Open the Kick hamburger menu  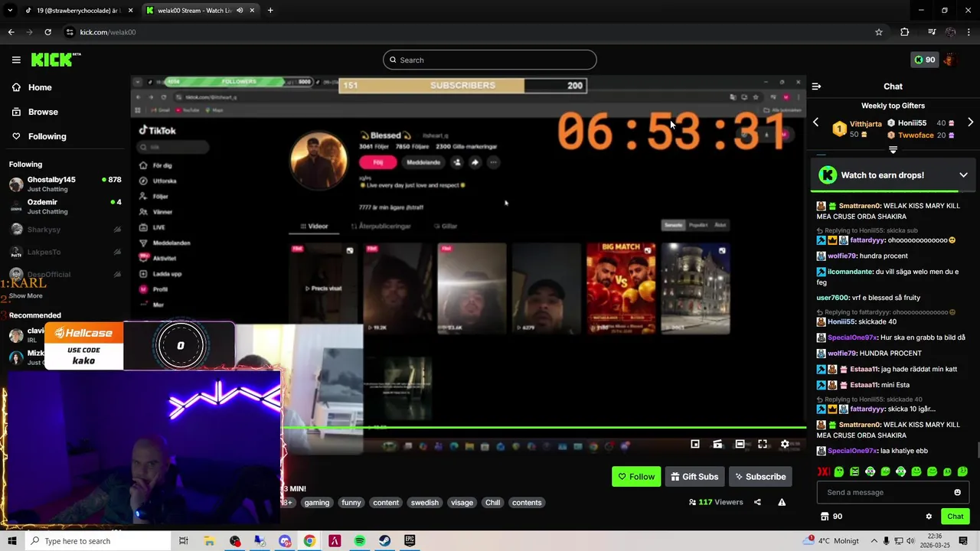[16, 60]
